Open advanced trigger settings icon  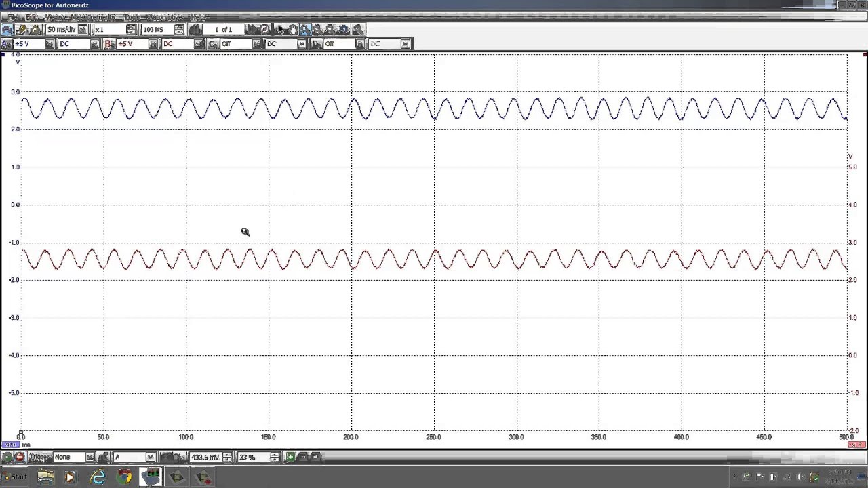pyautogui.click(x=103, y=457)
